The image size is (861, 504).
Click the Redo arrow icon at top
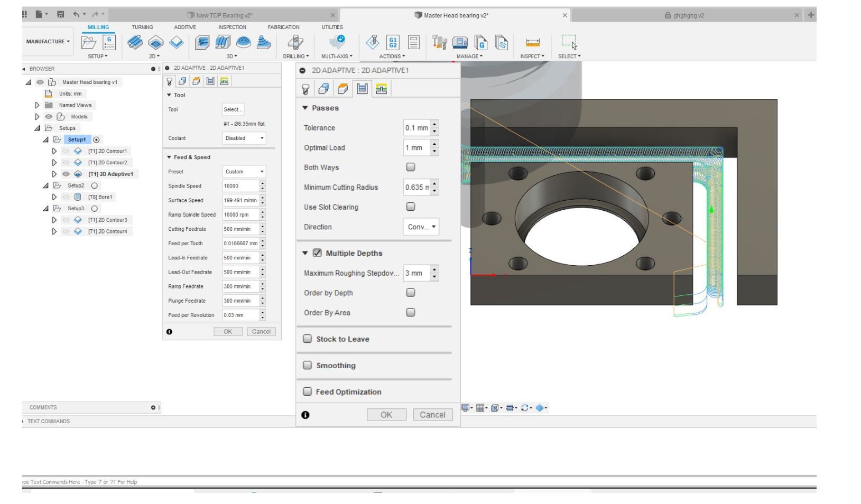pyautogui.click(x=95, y=15)
